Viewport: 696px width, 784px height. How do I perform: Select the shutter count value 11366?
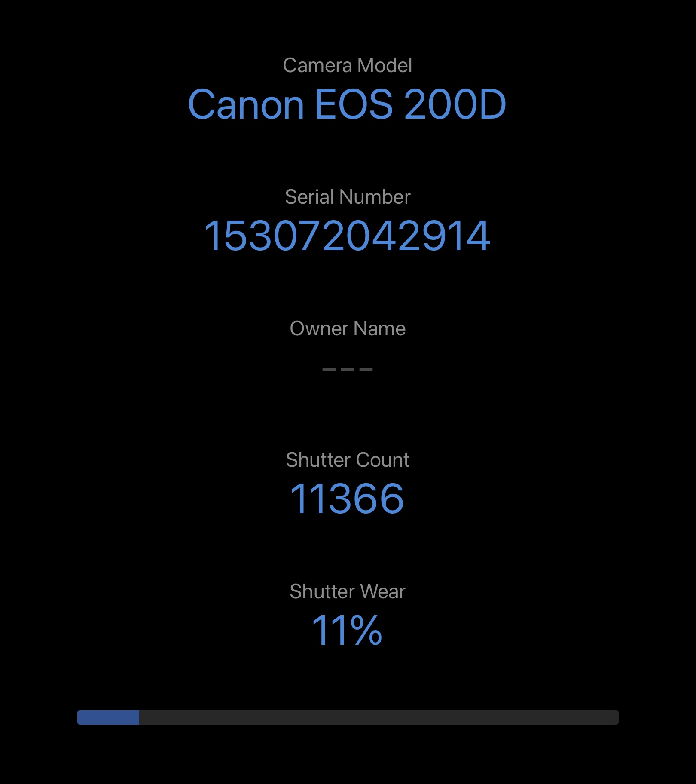tap(347, 499)
